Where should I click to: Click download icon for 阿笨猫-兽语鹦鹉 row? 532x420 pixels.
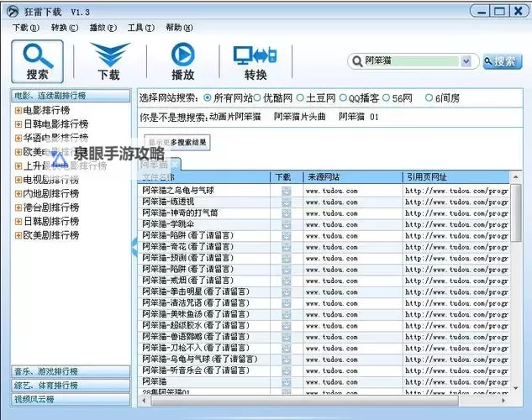pyautogui.click(x=287, y=337)
